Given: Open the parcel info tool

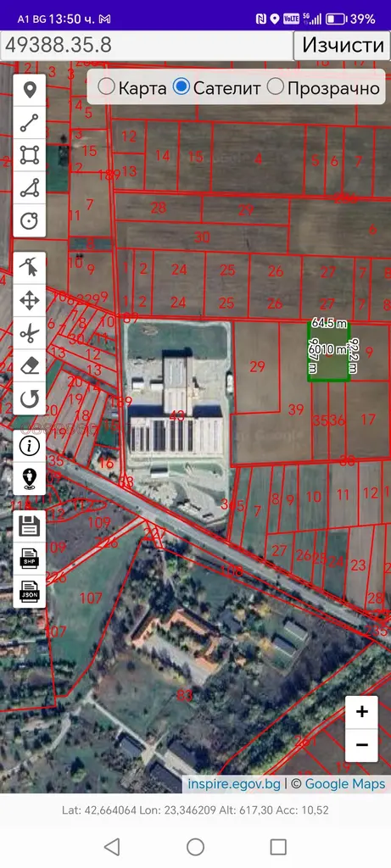Looking at the screenshot, I should click(x=30, y=446).
